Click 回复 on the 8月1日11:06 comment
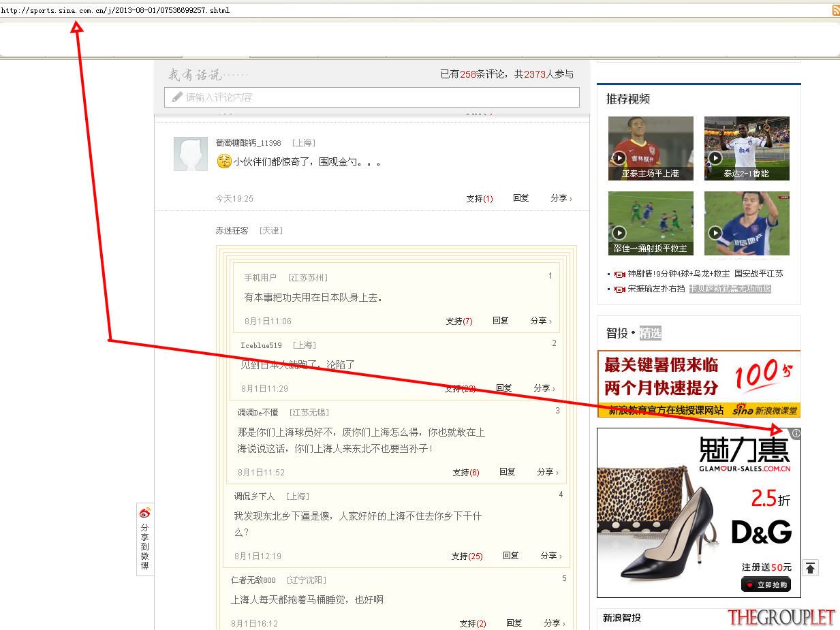 pyautogui.click(x=501, y=321)
